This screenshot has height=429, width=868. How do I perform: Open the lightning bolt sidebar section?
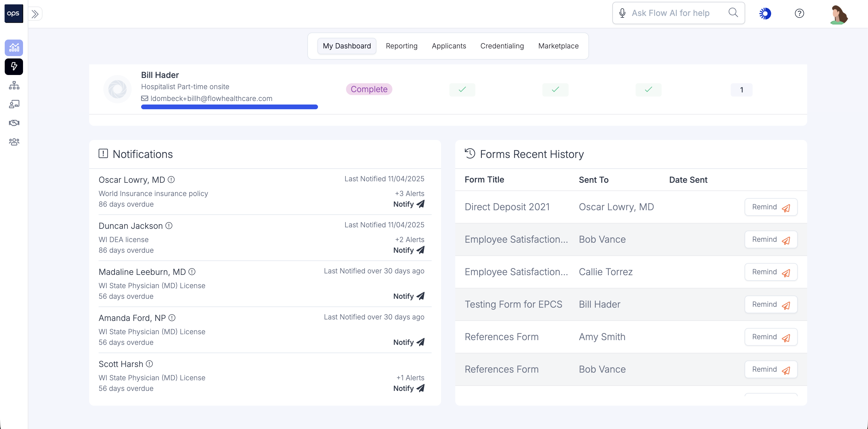(14, 66)
